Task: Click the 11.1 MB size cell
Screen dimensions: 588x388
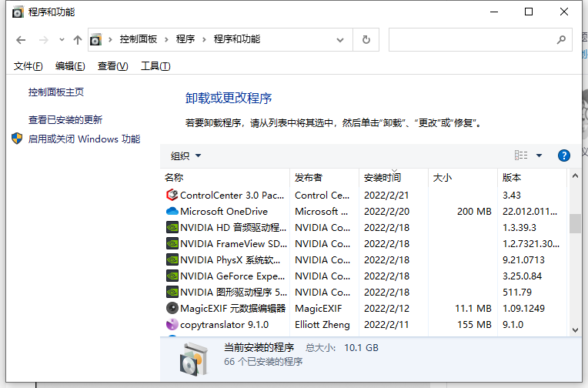Action: coord(473,309)
